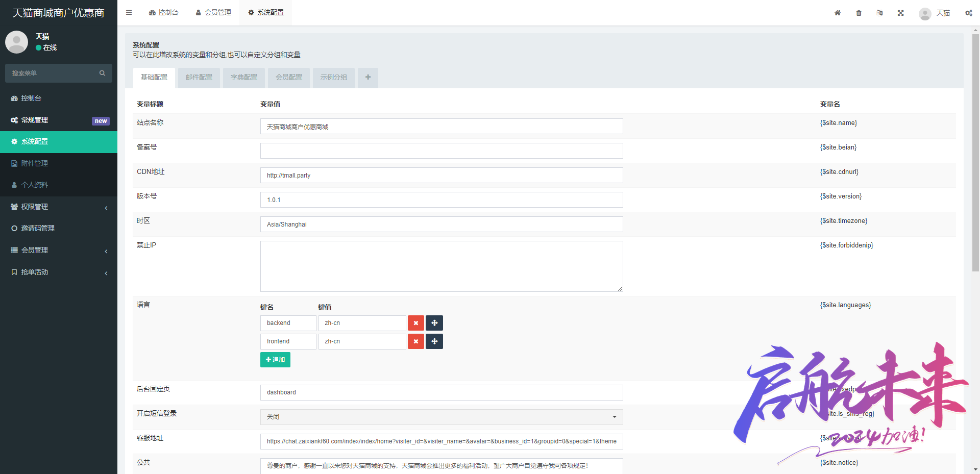Click the {$site.version} variable text
This screenshot has height=474, width=980.
841,196
